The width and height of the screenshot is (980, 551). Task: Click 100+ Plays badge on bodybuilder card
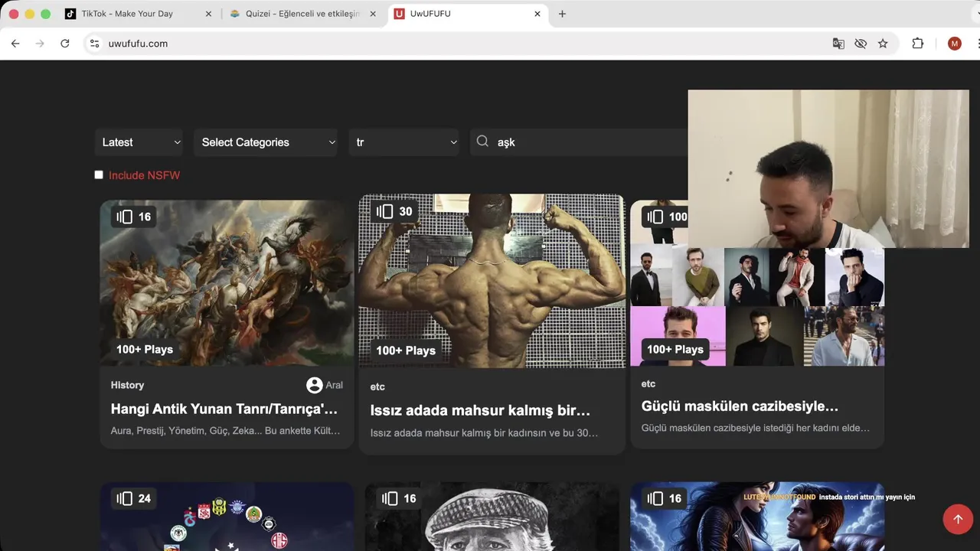pos(406,350)
